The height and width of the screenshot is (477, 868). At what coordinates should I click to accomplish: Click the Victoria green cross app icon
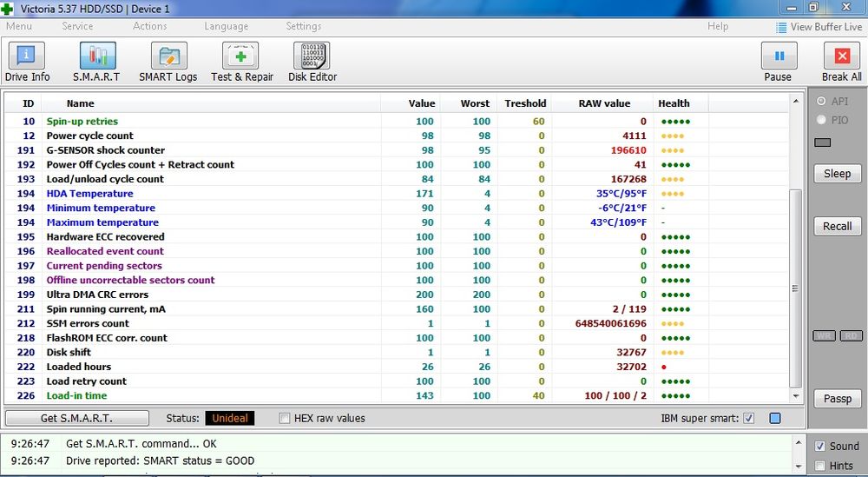7,9
